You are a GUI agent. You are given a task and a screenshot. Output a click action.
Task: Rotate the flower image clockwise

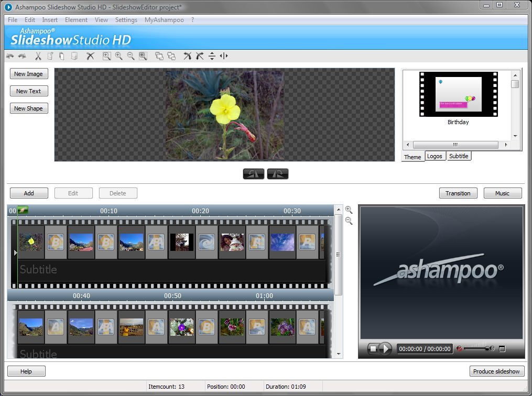click(277, 173)
